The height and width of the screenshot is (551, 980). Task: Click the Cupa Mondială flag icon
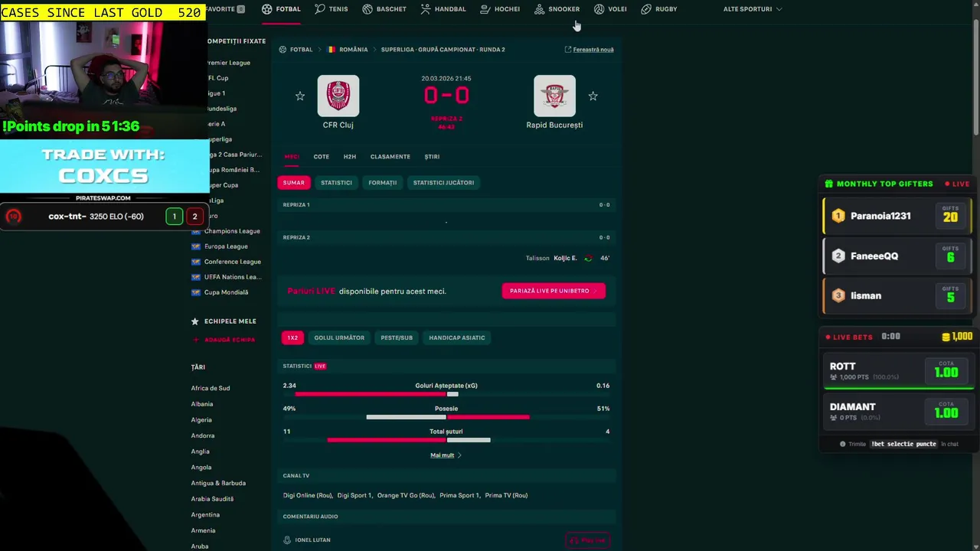[x=196, y=292]
